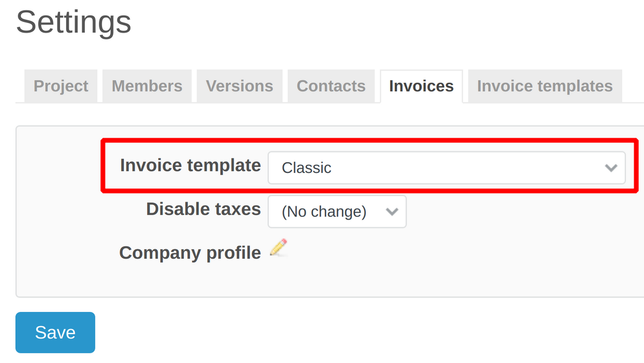Click the active Invoices tab
Image resolution: width=644 pixels, height=363 pixels.
coord(421,86)
